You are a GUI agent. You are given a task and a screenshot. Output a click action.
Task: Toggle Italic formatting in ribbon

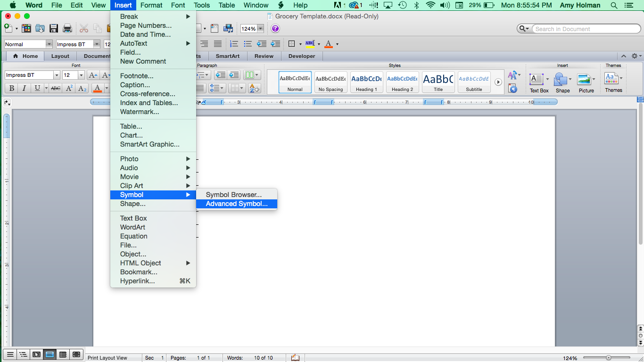coord(24,88)
